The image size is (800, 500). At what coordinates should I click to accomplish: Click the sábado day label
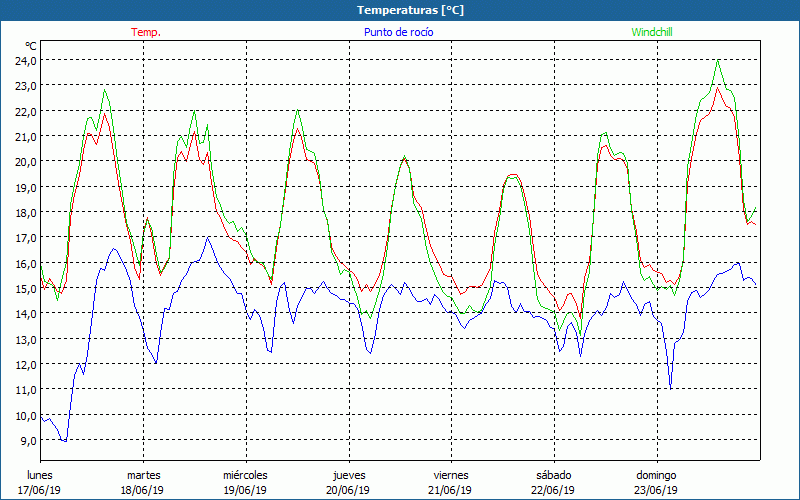click(x=554, y=475)
